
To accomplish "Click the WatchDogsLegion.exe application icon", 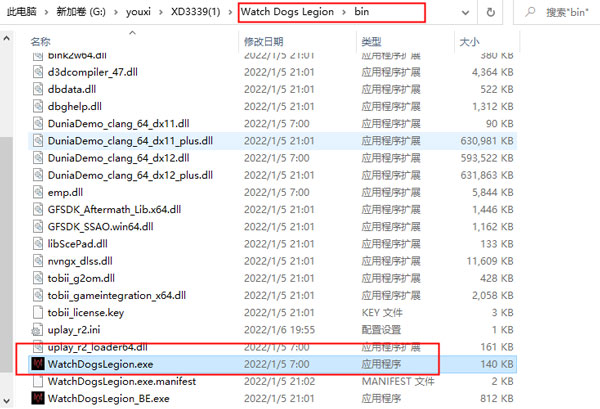I will [38, 364].
